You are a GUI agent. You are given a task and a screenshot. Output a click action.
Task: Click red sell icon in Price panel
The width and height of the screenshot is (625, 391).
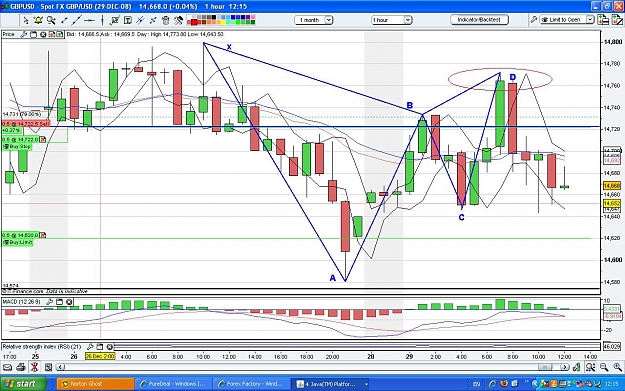[x=52, y=35]
